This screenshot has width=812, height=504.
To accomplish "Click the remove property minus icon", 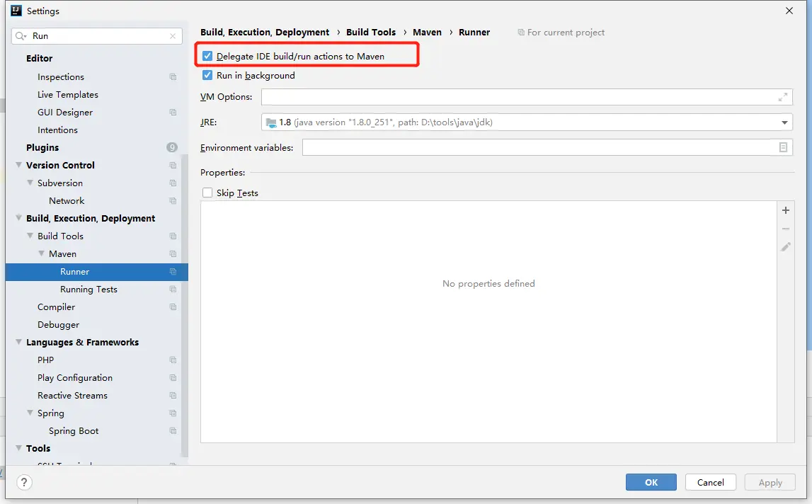I will [x=785, y=229].
